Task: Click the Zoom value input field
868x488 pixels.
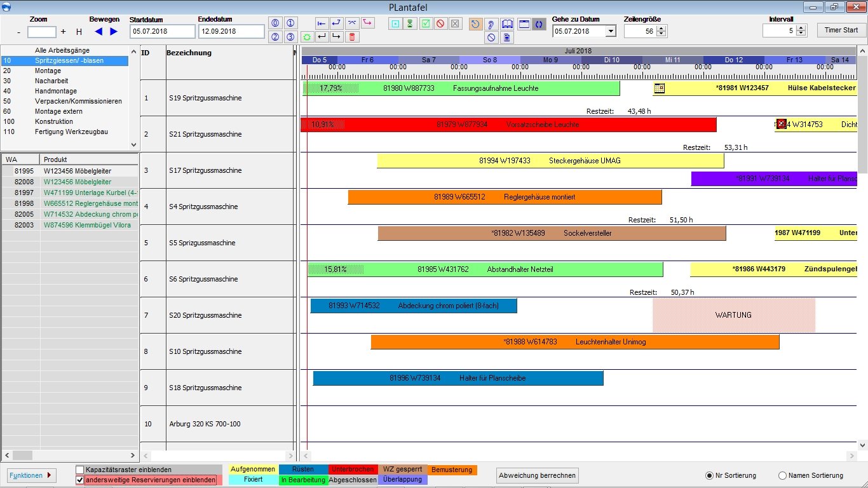Action: 42,32
